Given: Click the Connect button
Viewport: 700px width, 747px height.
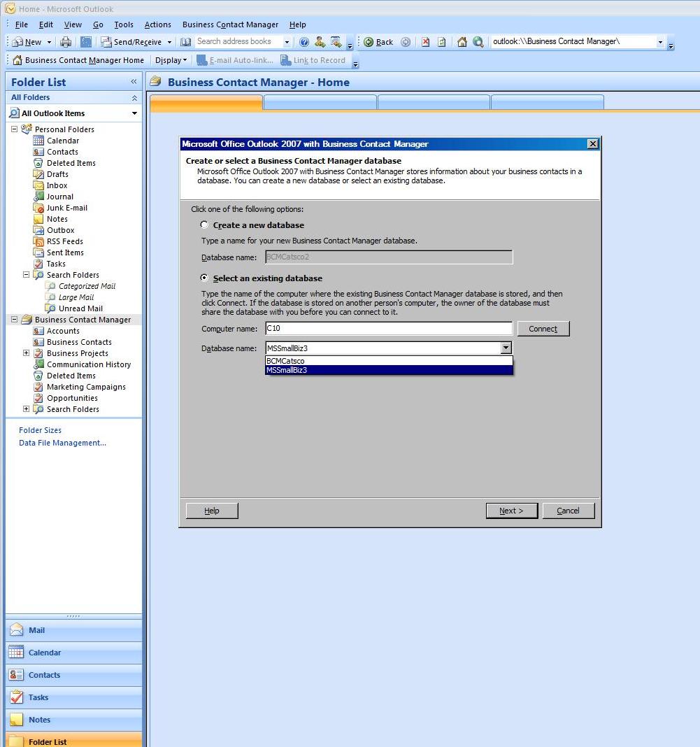Looking at the screenshot, I should 543,329.
